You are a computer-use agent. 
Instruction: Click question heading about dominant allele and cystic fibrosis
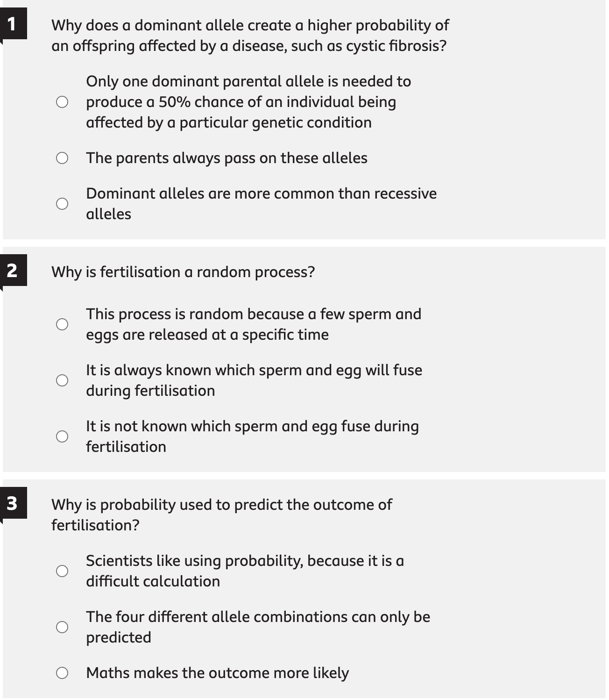coord(250,36)
